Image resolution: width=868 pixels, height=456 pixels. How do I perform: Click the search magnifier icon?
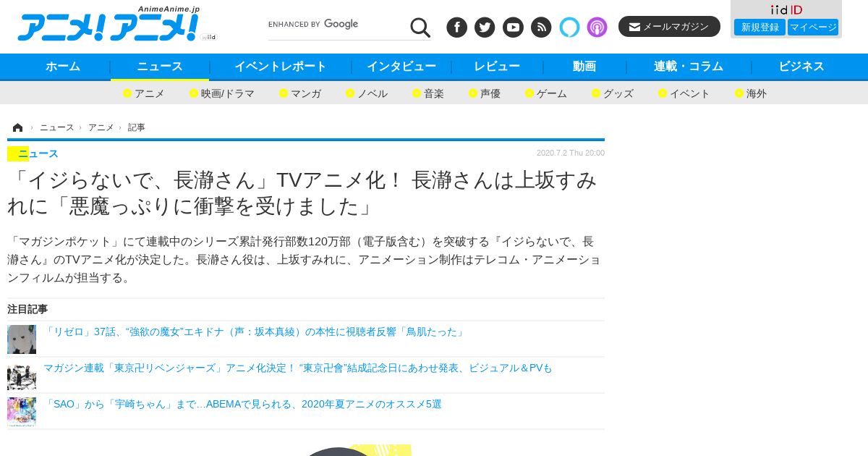point(420,28)
